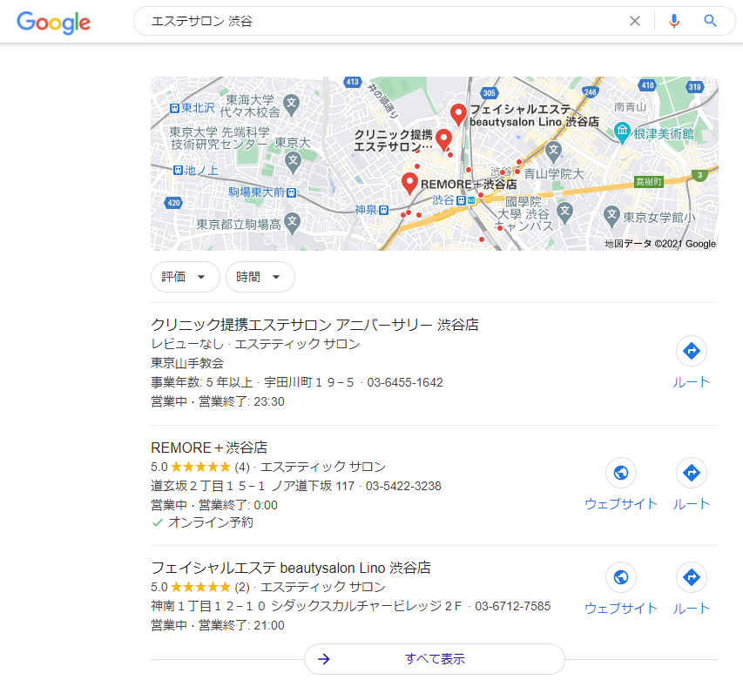Click フェイシャルエステ Lino map pin

pyautogui.click(x=458, y=113)
